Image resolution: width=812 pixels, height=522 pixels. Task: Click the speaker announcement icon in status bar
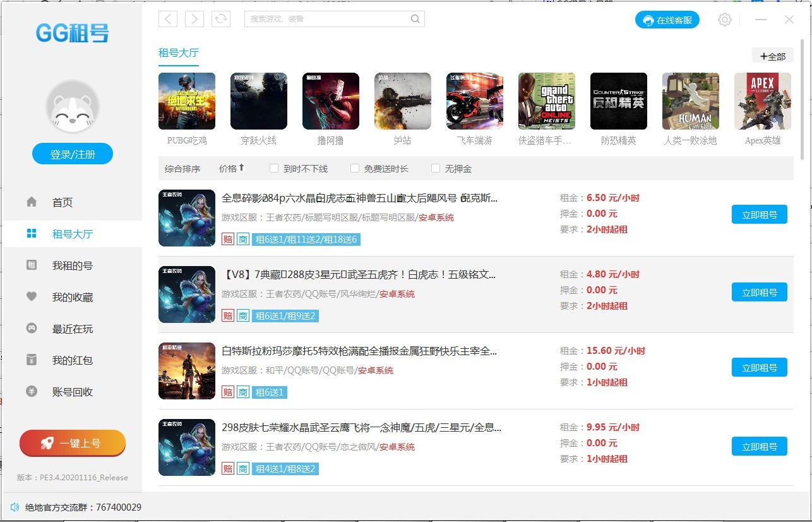15,507
